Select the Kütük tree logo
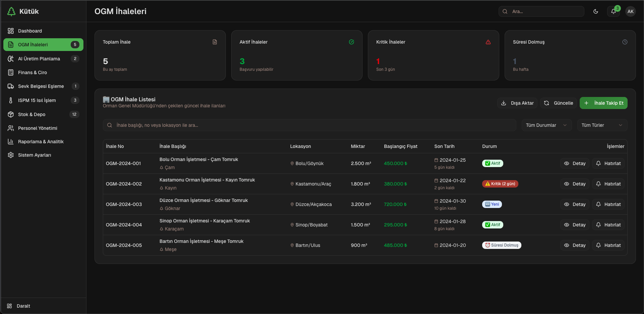 tap(11, 11)
